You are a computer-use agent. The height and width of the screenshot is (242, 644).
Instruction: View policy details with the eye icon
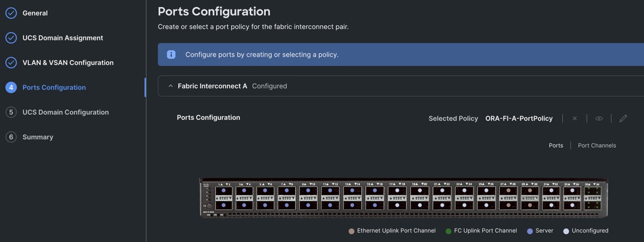(x=599, y=118)
